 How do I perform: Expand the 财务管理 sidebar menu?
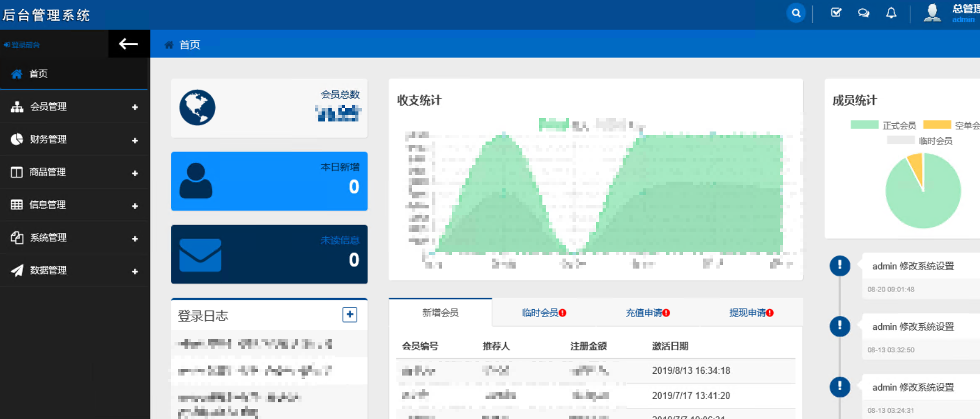(x=74, y=140)
